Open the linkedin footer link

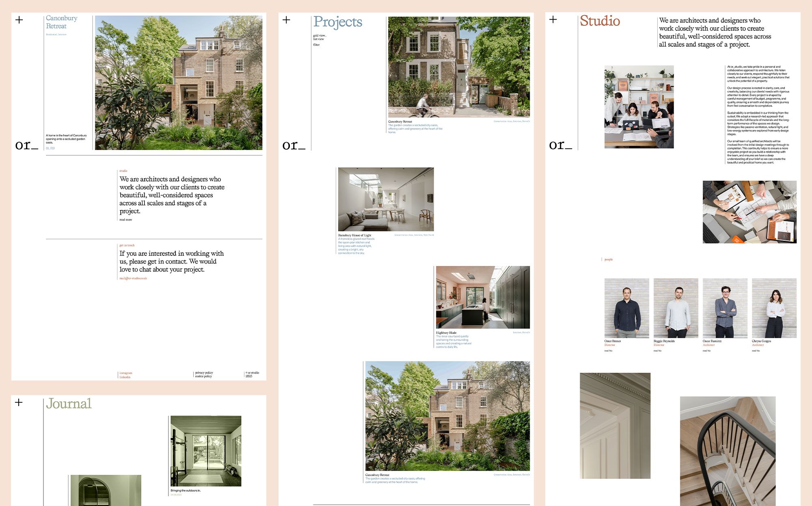point(125,377)
